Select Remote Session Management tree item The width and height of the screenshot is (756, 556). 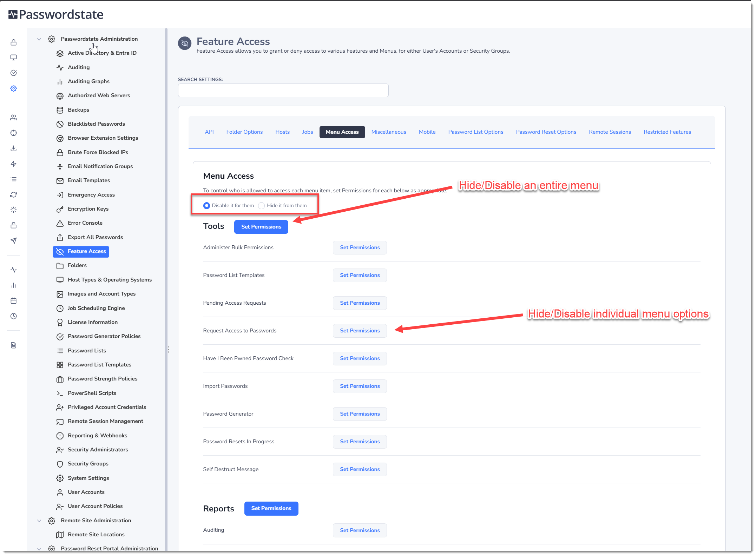(105, 421)
